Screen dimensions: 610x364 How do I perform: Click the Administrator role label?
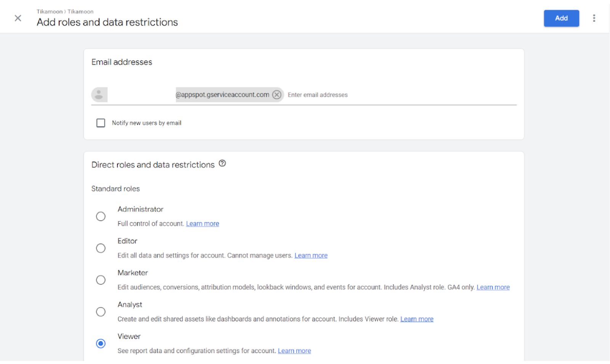click(140, 209)
